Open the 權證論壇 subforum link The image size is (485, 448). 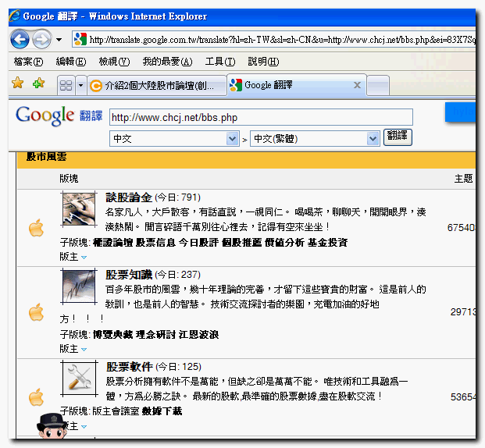[x=112, y=243]
